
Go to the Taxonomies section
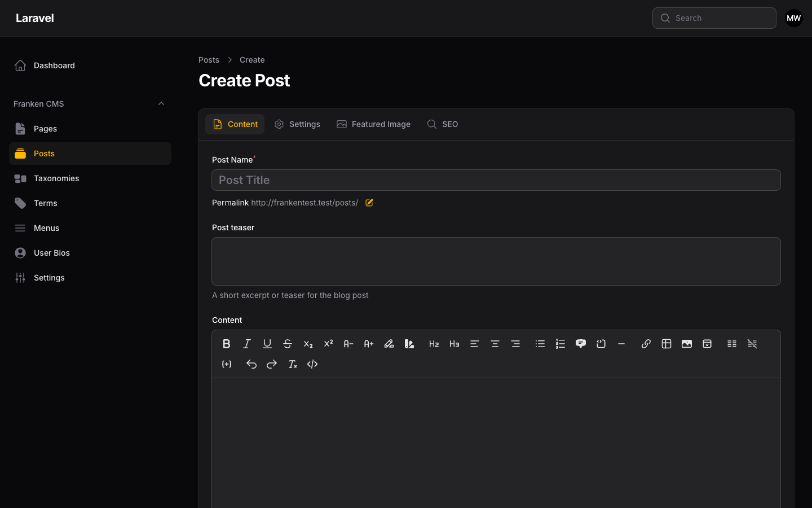(56, 178)
